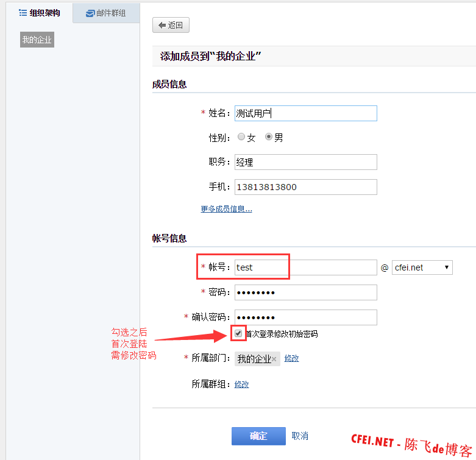
Task: Select the 男 gender radio button
Action: 269,137
